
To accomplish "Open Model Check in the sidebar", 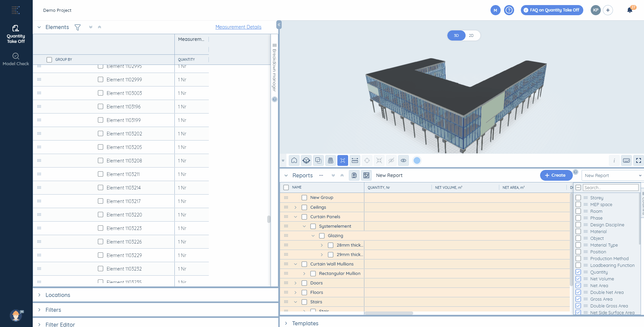I will tap(16, 59).
